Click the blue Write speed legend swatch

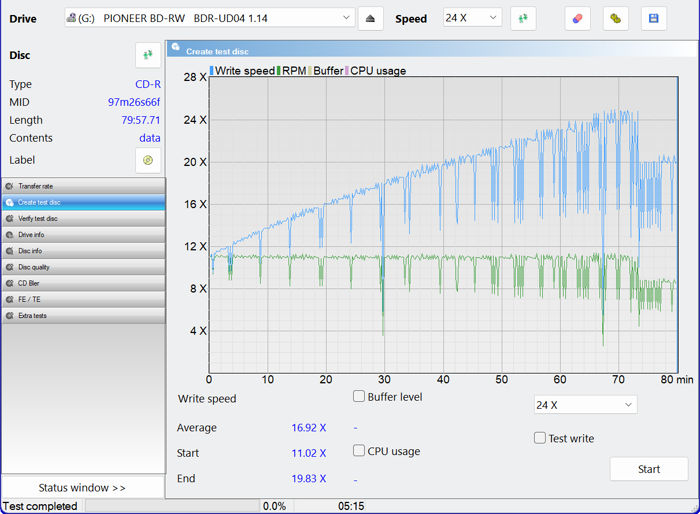(212, 71)
